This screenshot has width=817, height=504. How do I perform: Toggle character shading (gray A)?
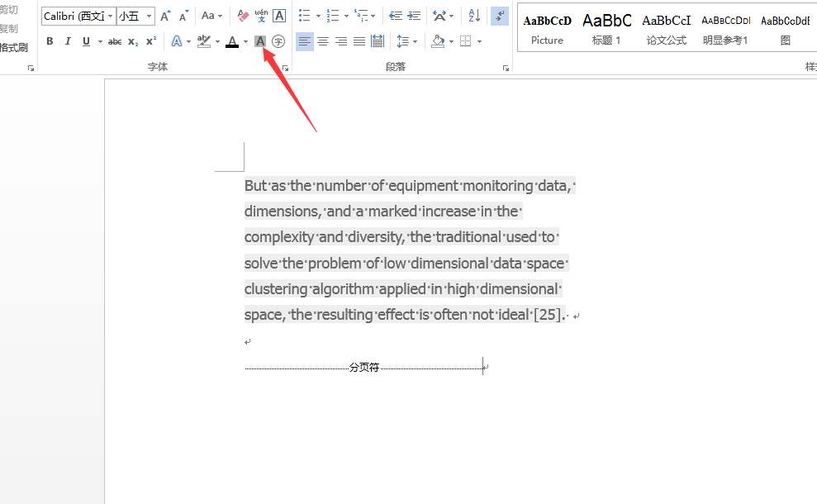click(260, 41)
